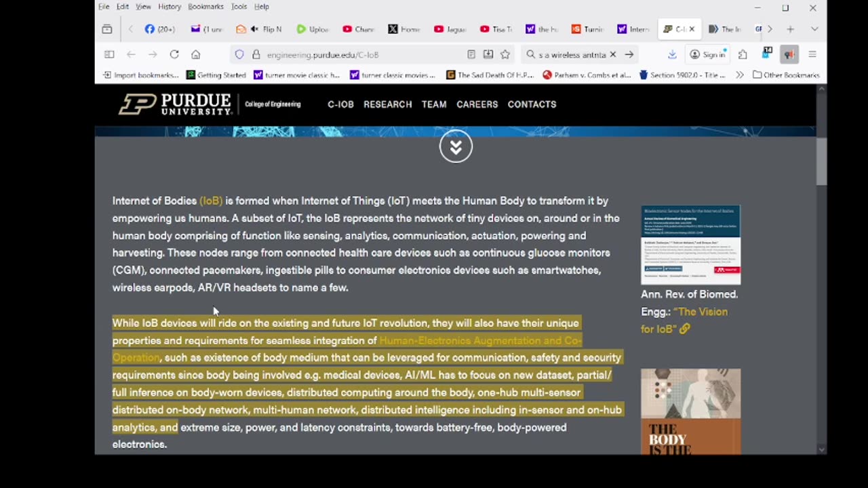This screenshot has width=868, height=488.
Task: Open the Bookmarks menu
Action: [x=205, y=7]
